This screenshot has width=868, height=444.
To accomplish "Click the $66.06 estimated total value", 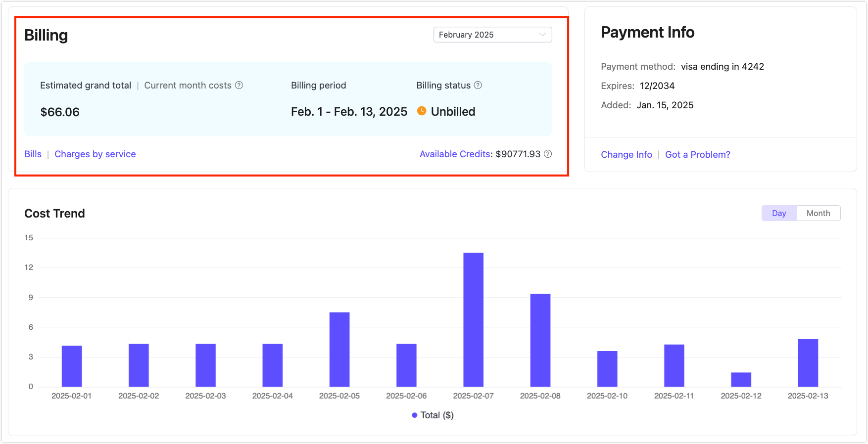I will point(60,112).
